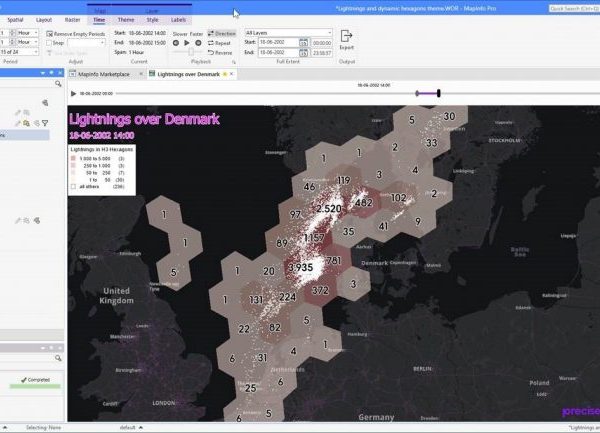Click hexagon labeled 2.520 on map
This screenshot has height=433, width=600.
click(x=328, y=208)
